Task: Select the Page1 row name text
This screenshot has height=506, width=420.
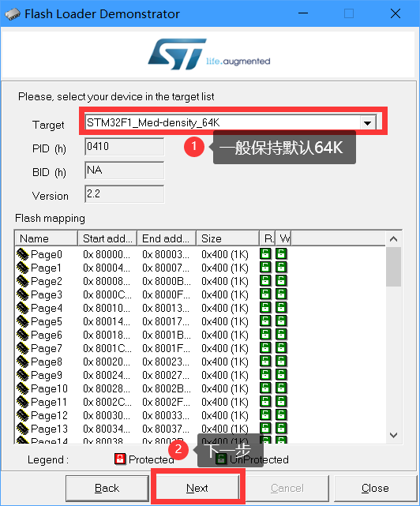Action: click(x=46, y=268)
